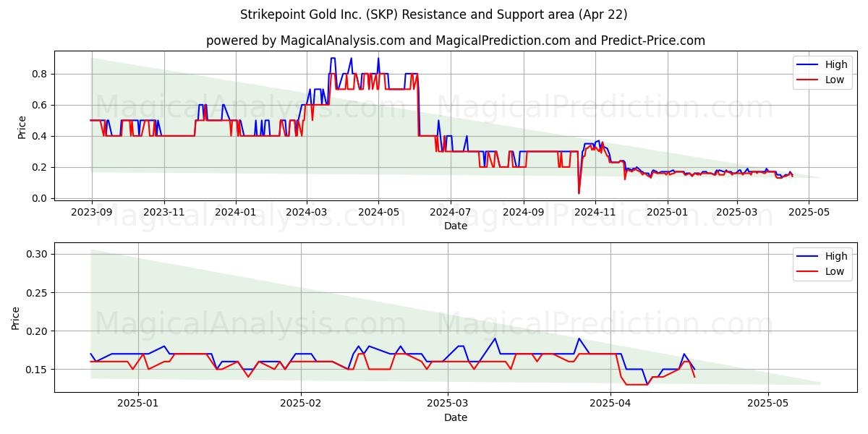Click the '2024-07' date tick on the upper chart

451,213
